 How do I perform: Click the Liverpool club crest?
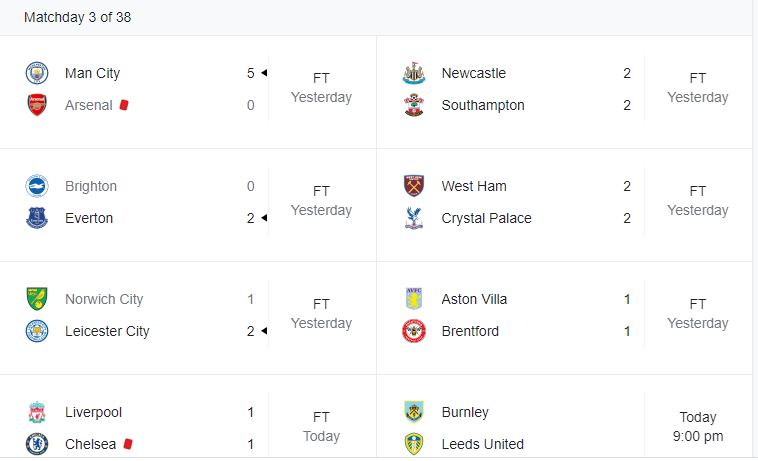37,412
